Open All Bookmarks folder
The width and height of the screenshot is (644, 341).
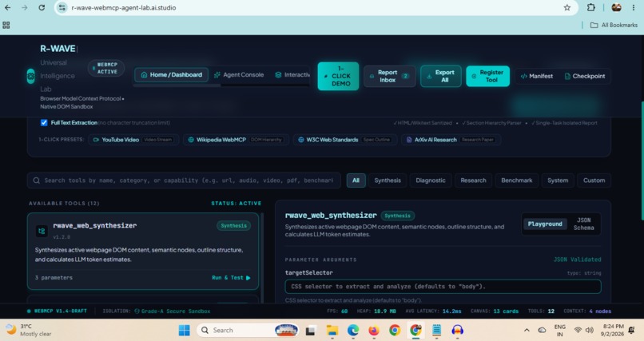(614, 25)
